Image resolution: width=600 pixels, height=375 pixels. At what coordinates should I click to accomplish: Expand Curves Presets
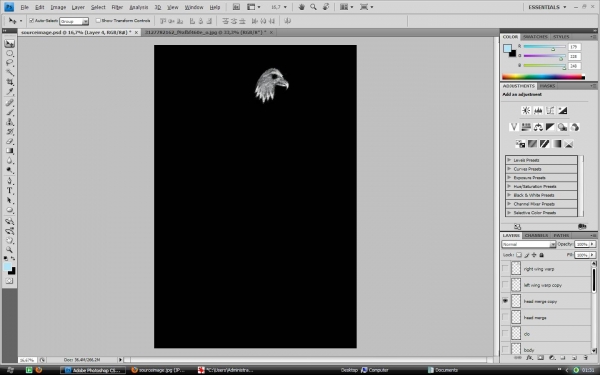[509, 169]
